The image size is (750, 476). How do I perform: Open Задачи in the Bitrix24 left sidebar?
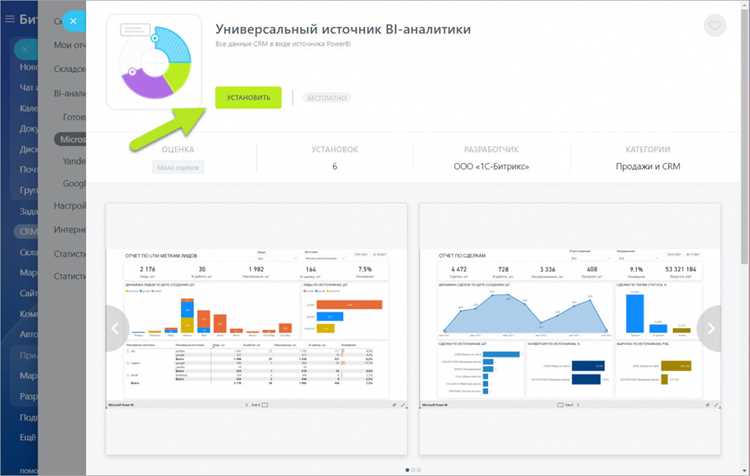(x=28, y=211)
